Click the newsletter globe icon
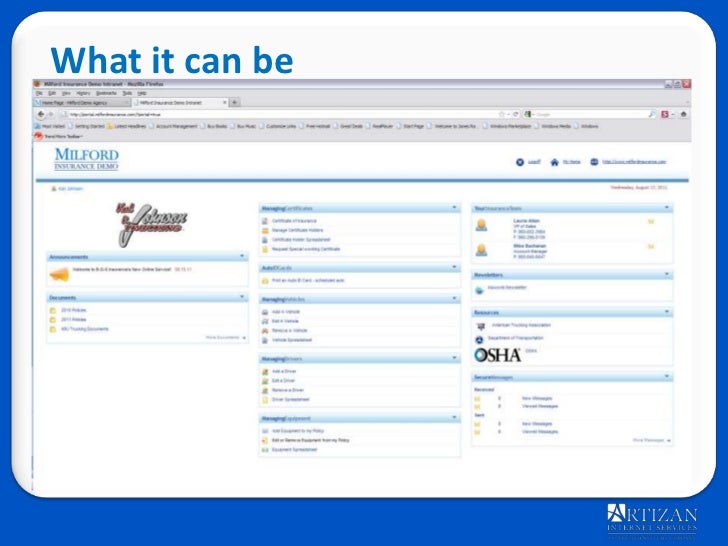This screenshot has width=728, height=546. point(480,290)
